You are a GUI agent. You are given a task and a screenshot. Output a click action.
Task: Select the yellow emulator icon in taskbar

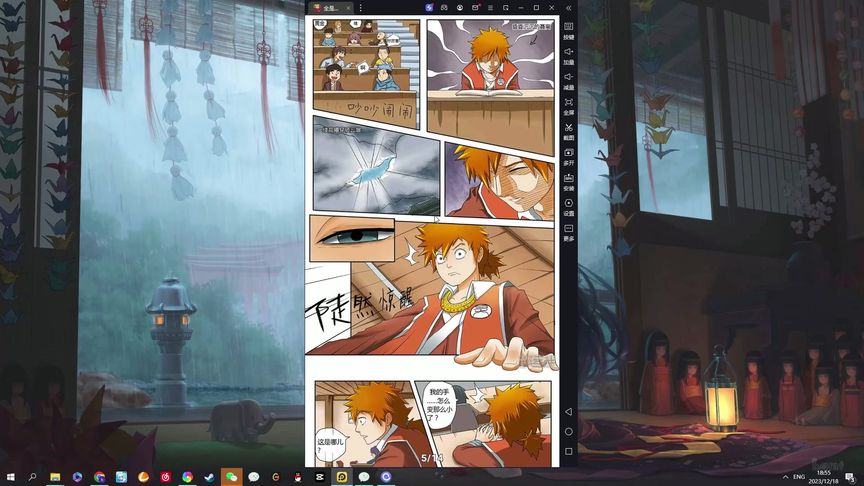click(x=342, y=477)
